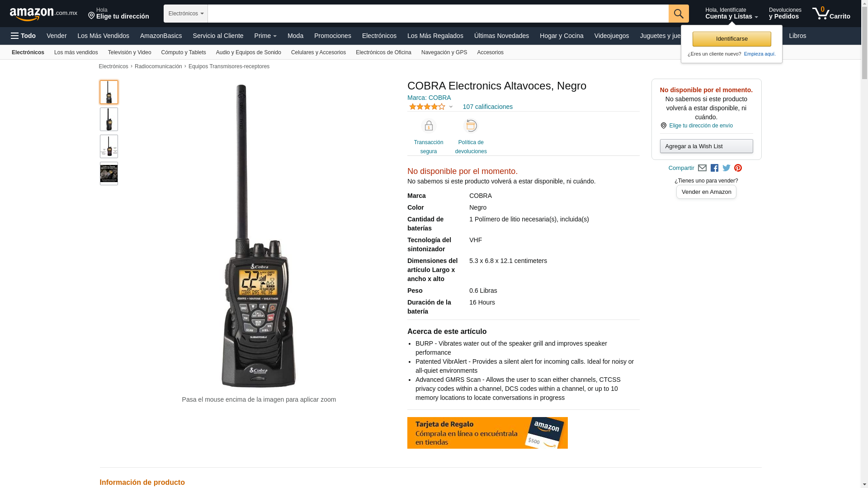Open Cuenta y Listas dropdown
The width and height of the screenshot is (868, 488).
pos(731,14)
